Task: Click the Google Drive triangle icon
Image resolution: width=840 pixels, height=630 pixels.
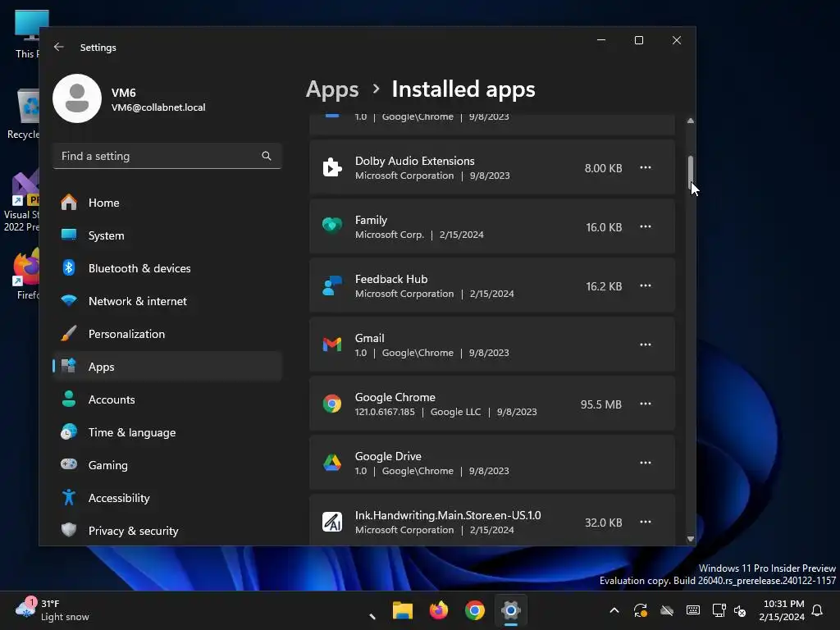Action: tap(332, 463)
